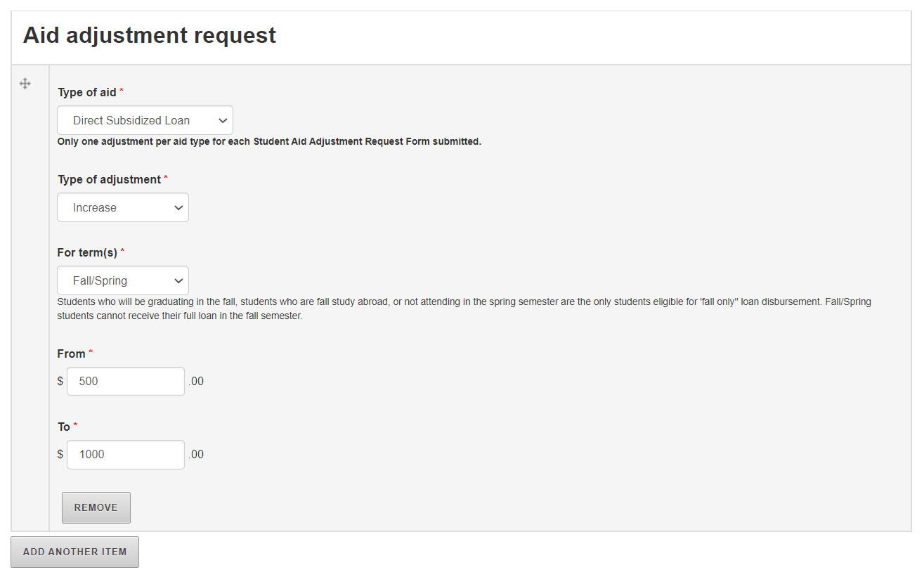Select the Aid adjustment request heading
The image size is (924, 577).
(x=150, y=35)
